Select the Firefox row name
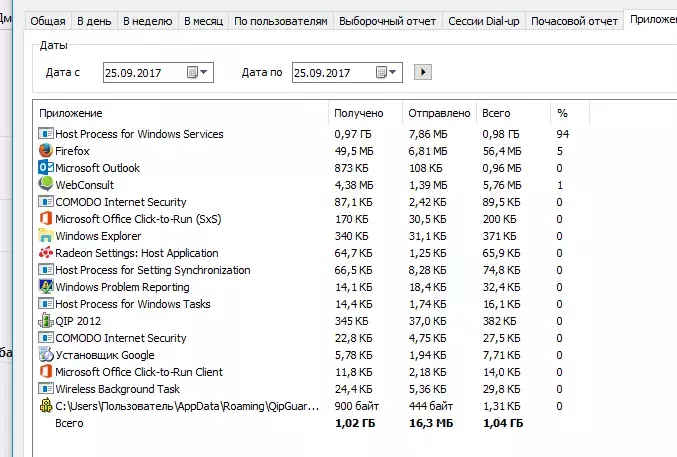The height and width of the screenshot is (457, 677). (72, 151)
